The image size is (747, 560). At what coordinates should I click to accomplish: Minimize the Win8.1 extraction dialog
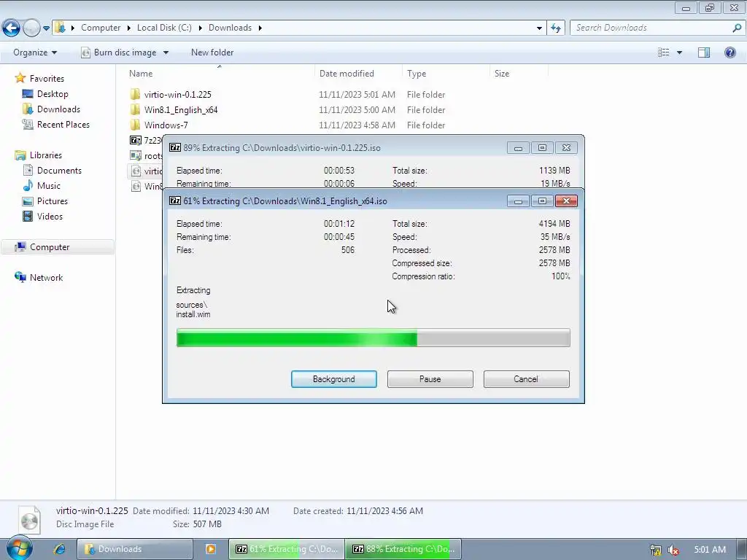pos(519,201)
